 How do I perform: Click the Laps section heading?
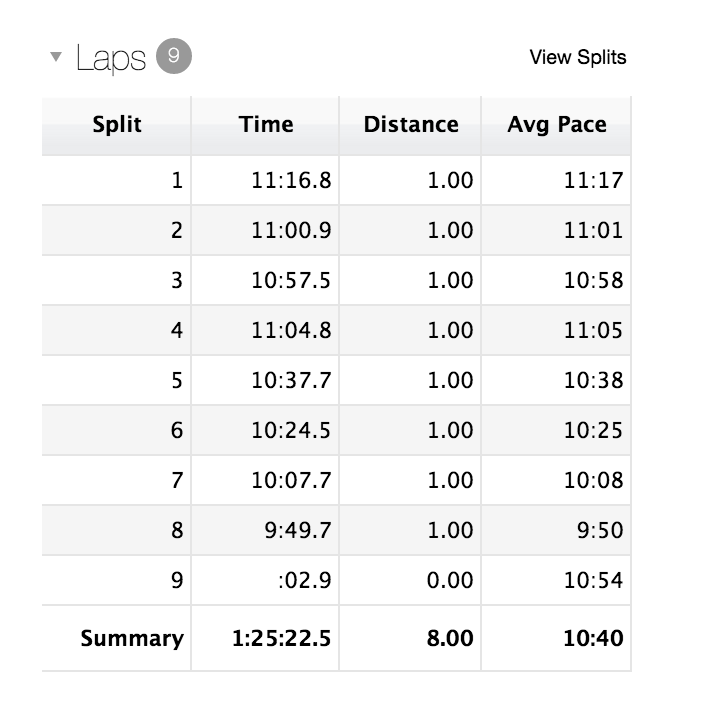tap(111, 58)
